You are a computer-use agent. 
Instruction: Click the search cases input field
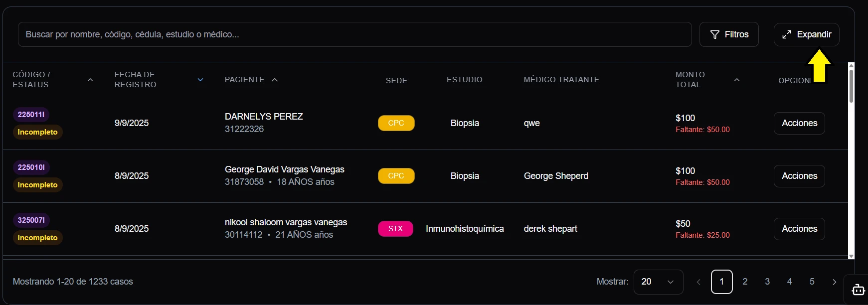pos(354,34)
